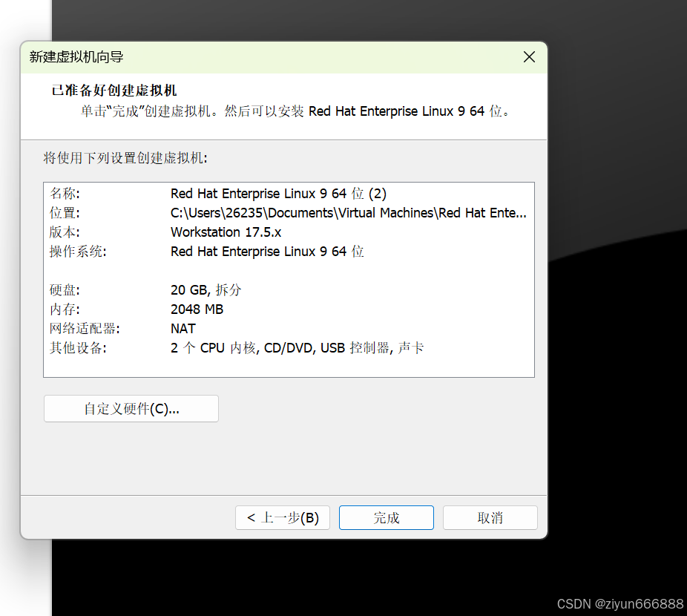The width and height of the screenshot is (687, 616).
Task: Click the 内存: label
Action: click(65, 309)
